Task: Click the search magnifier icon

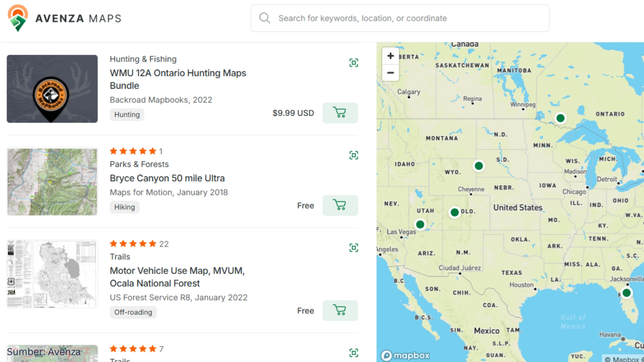Action: click(x=264, y=18)
